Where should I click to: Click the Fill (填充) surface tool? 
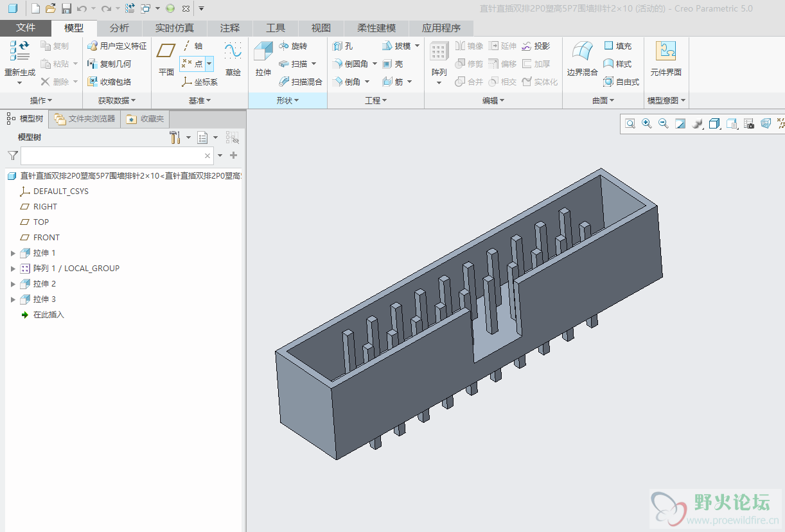point(617,46)
